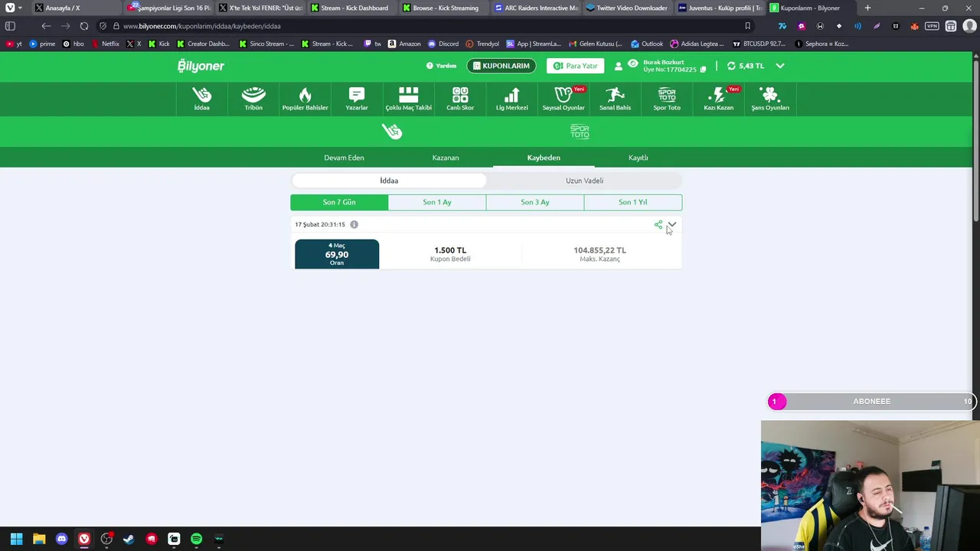This screenshot has height=551, width=980.
Task: Select Spor Toto coupon type icon below navigation
Action: [580, 132]
